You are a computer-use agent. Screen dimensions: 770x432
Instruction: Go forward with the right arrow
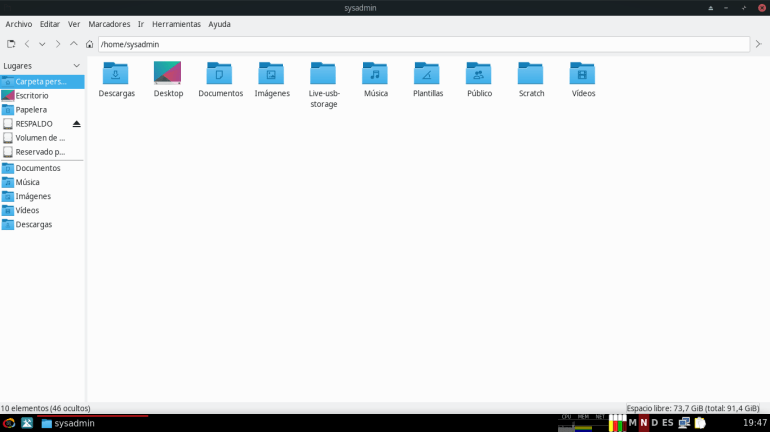58,44
